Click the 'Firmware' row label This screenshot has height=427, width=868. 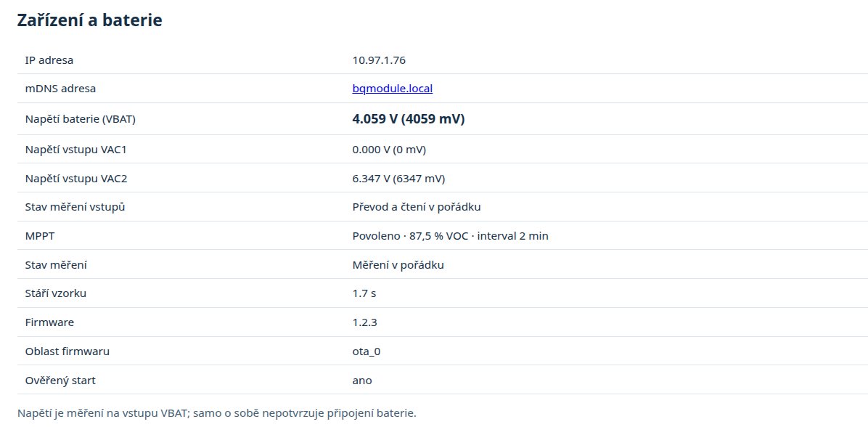coord(49,322)
